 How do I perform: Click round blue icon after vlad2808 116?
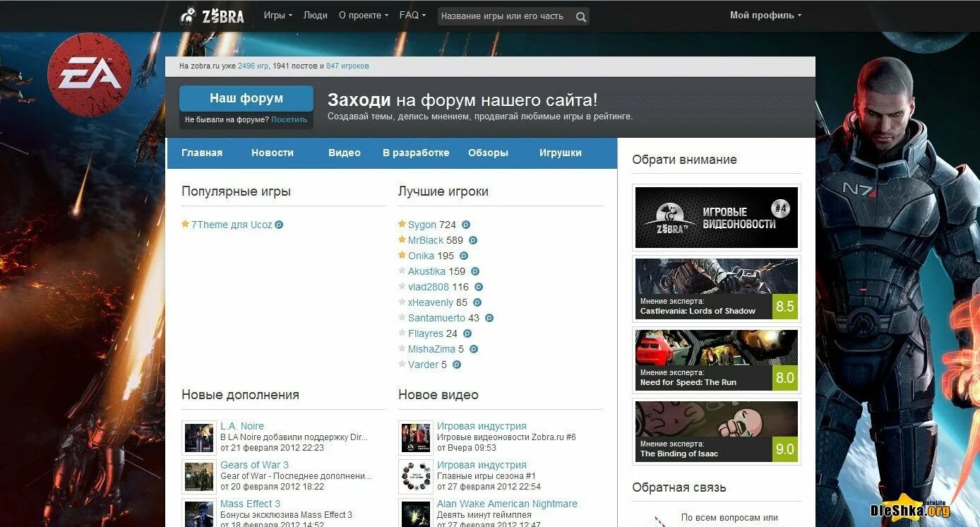click(479, 287)
